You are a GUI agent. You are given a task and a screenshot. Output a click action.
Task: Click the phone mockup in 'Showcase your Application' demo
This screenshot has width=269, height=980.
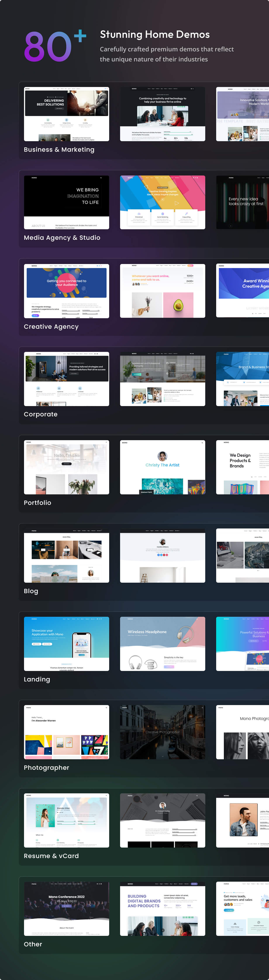click(x=82, y=645)
